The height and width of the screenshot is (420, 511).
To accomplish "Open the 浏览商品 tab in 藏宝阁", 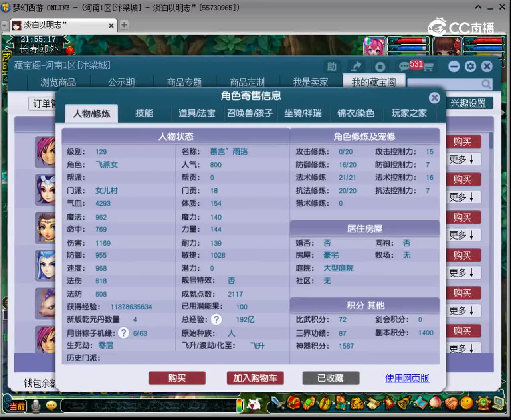I will tap(58, 82).
